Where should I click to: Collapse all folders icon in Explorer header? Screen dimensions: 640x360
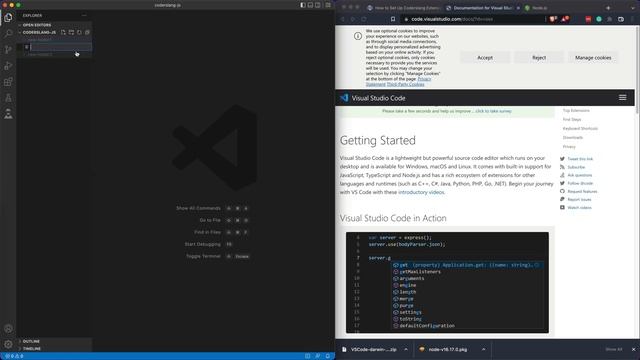tap(87, 32)
